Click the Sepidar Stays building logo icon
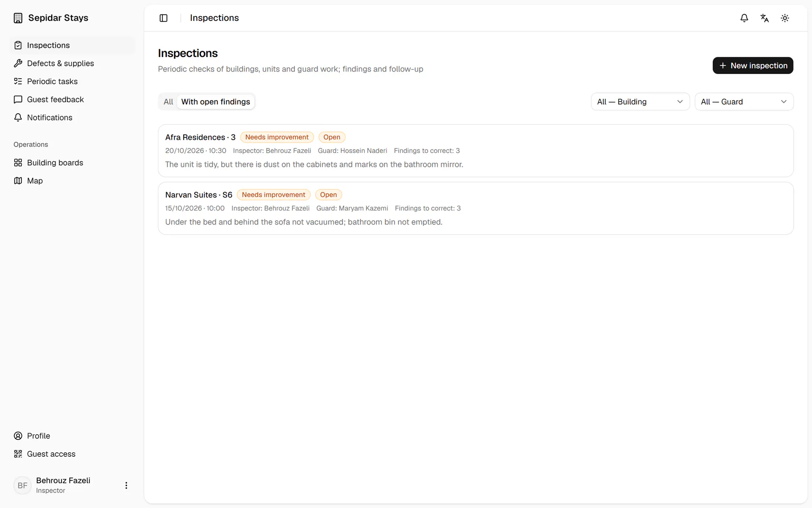The width and height of the screenshot is (812, 508). coord(18,18)
